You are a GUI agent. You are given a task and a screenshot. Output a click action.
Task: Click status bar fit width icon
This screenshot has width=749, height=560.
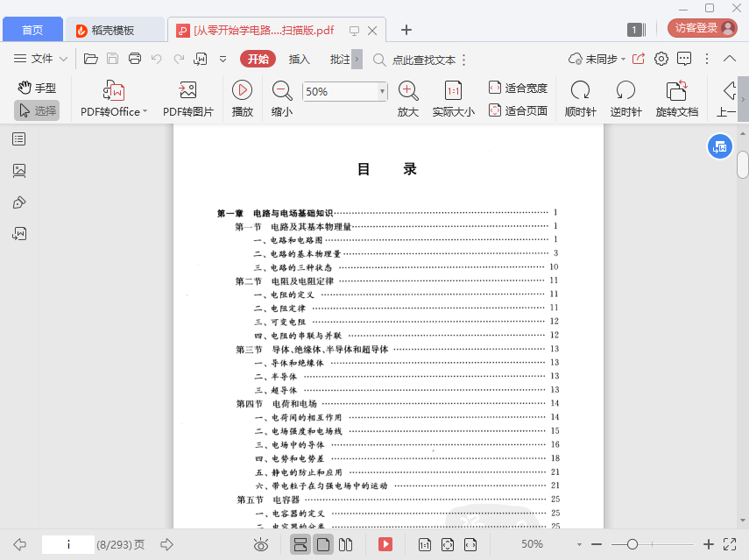[x=470, y=544]
